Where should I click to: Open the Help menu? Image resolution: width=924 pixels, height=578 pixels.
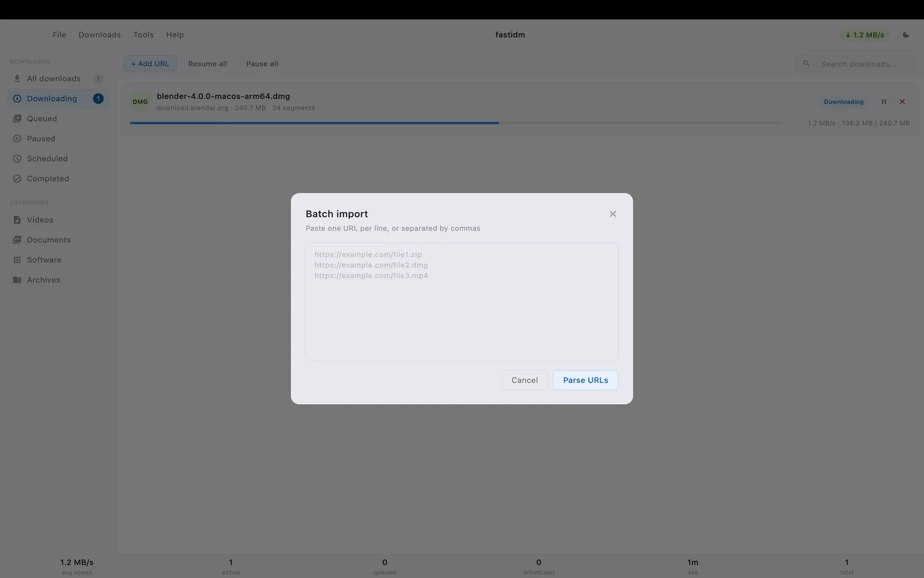[x=175, y=35]
